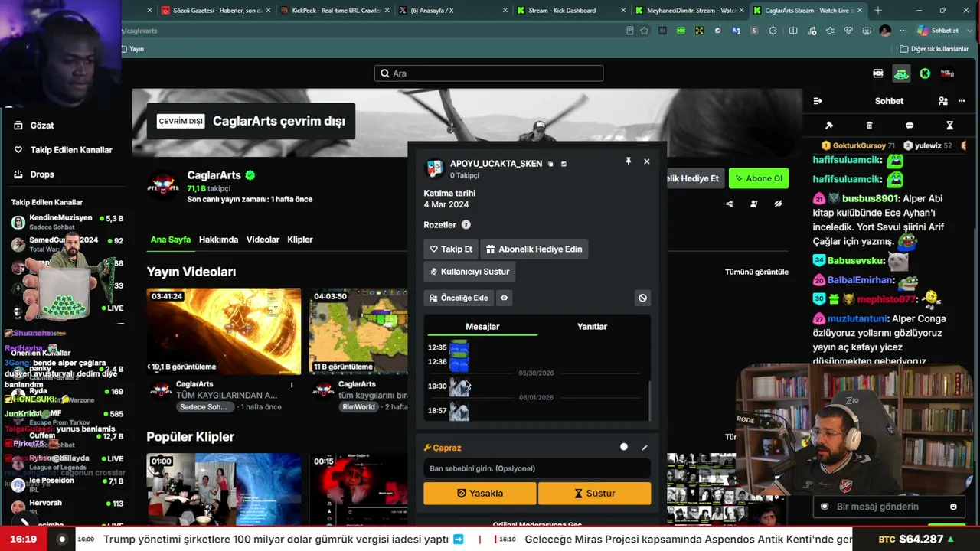Open the Ana Sayfa channel tab
This screenshot has height=551, width=980.
(171, 240)
